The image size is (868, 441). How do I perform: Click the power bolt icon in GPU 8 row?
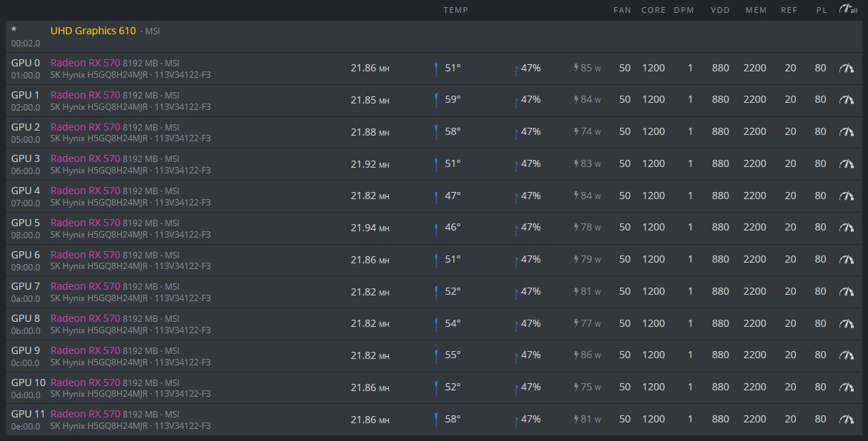point(576,323)
